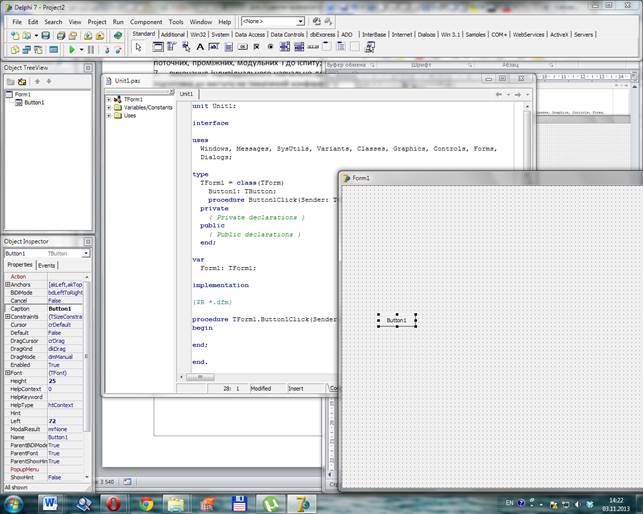
Task: Click the Windows Start button
Action: [x=14, y=503]
